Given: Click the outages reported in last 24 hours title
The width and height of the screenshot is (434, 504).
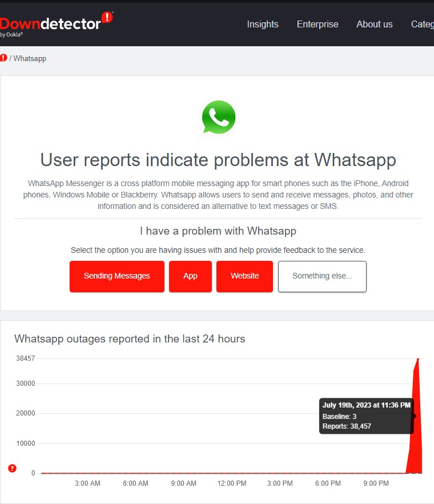Looking at the screenshot, I should pos(130,339).
